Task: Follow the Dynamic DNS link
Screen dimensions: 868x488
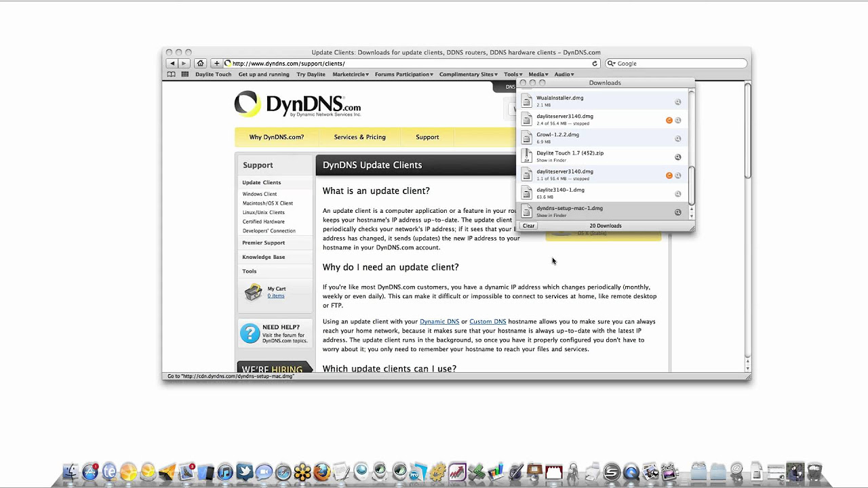Action: coord(439,321)
